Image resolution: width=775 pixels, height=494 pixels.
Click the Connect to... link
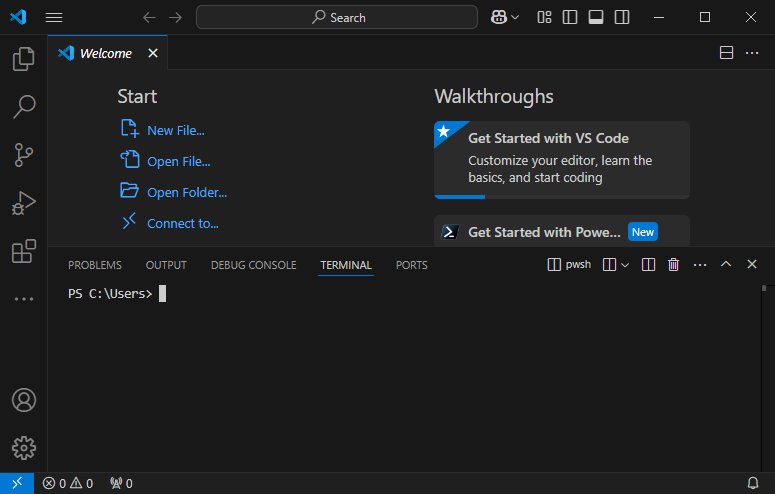pos(183,224)
